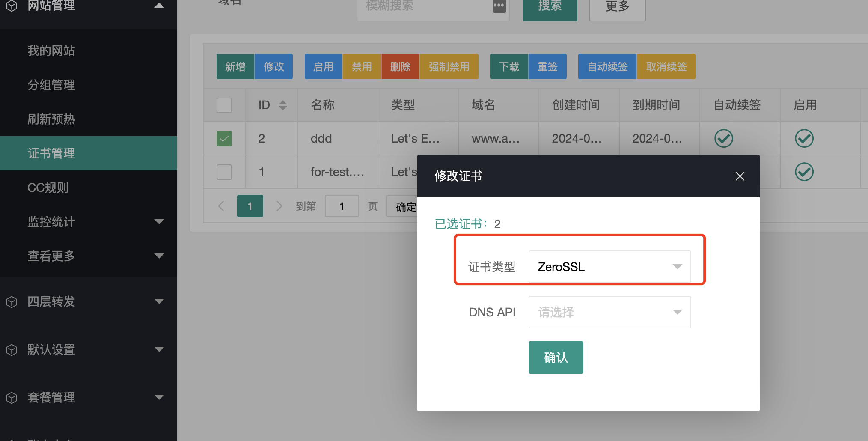Open the 证书类型 dropdown showing ZeroSSL
The width and height of the screenshot is (868, 441).
pyautogui.click(x=609, y=266)
